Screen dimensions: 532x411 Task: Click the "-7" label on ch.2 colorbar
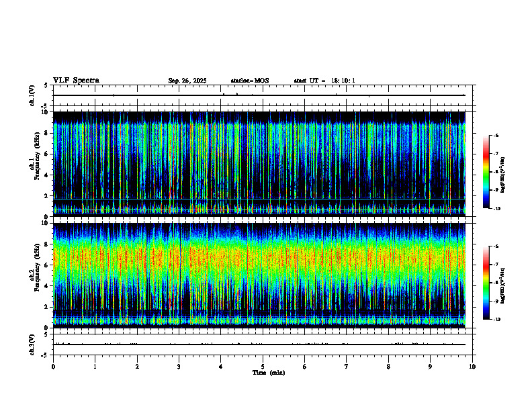[496, 265]
